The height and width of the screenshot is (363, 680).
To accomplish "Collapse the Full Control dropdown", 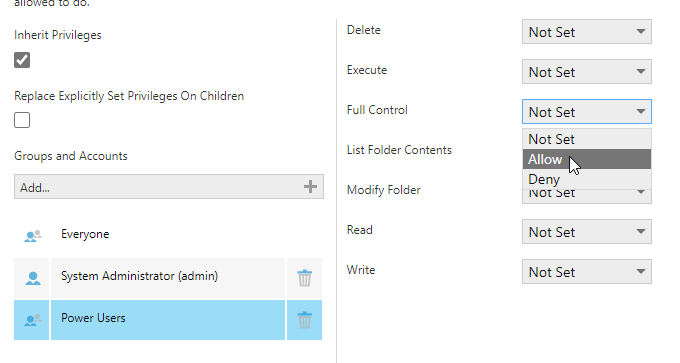I will [586, 111].
